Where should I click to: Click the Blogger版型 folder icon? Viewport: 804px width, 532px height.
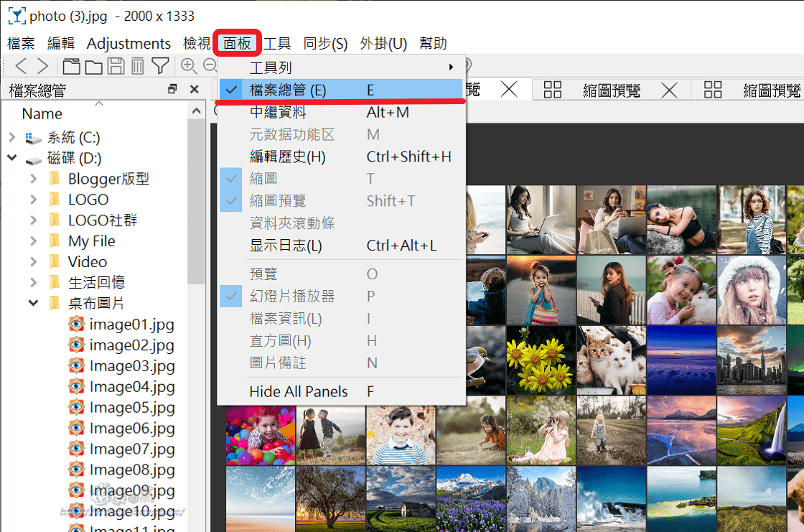coord(55,179)
